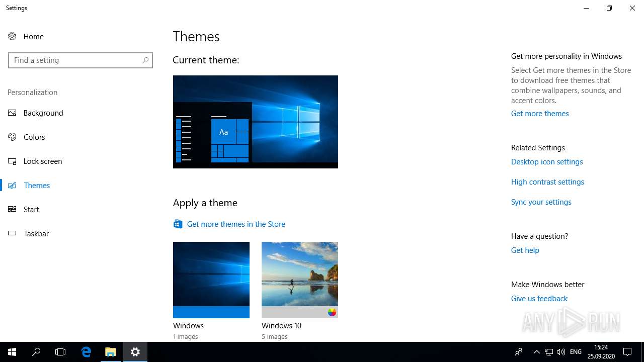This screenshot has height=362, width=644.
Task: Click the Start tiles icon in sidebar
Action: (12, 210)
